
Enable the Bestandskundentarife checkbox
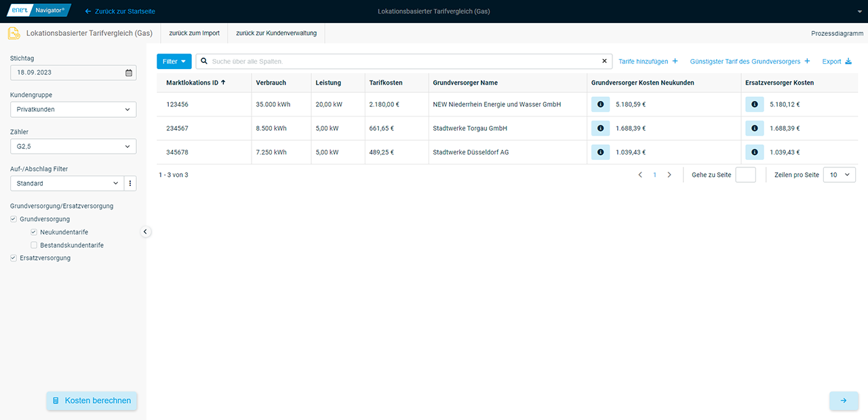point(34,245)
